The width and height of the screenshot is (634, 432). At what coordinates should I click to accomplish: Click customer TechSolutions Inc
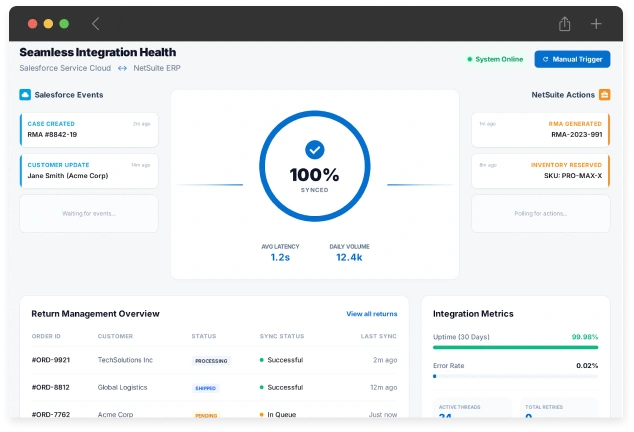tap(125, 360)
